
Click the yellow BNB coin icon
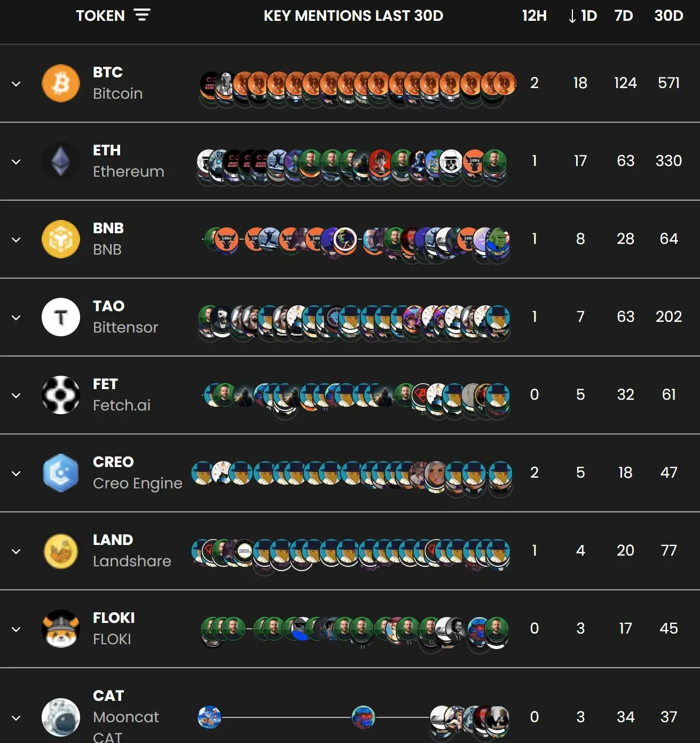point(61,239)
